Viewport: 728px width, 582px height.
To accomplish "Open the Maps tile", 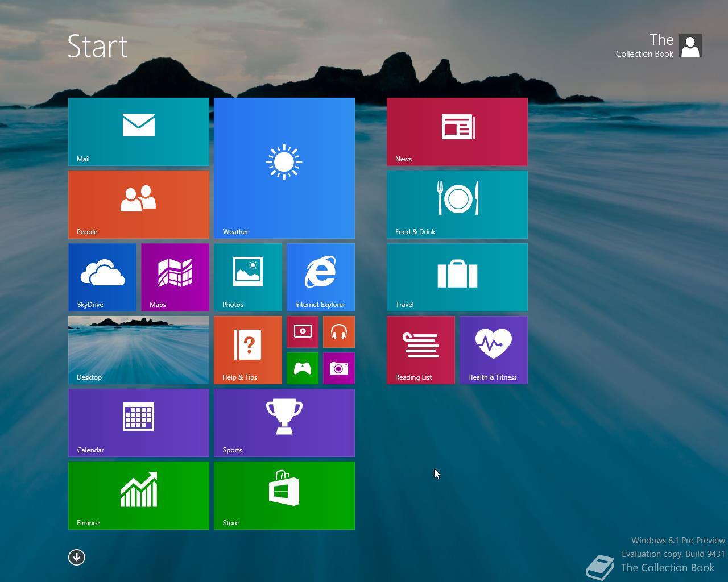I will click(x=175, y=277).
